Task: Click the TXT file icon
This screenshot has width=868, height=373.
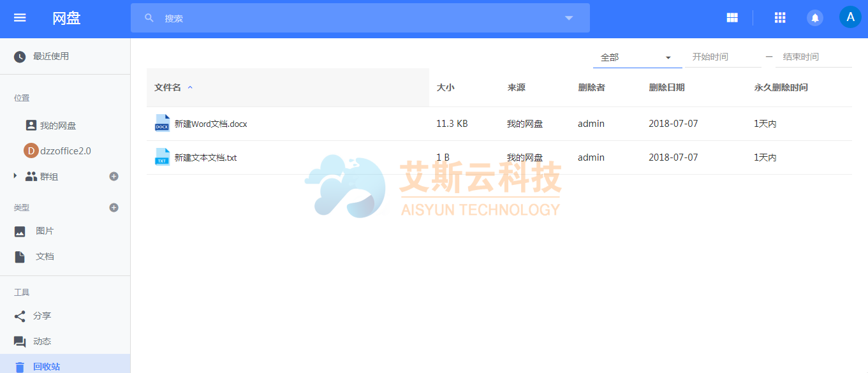Action: coord(162,157)
